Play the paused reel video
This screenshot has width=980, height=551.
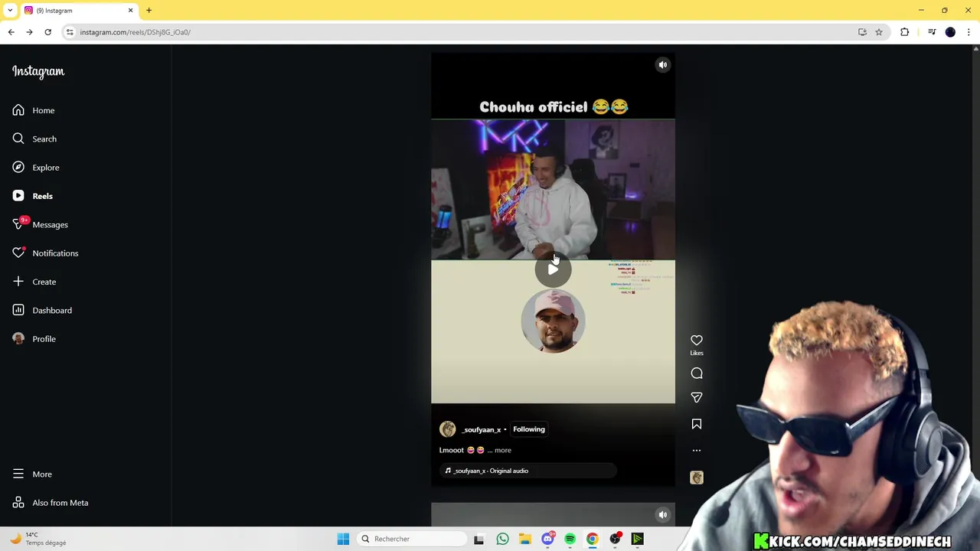tap(553, 269)
